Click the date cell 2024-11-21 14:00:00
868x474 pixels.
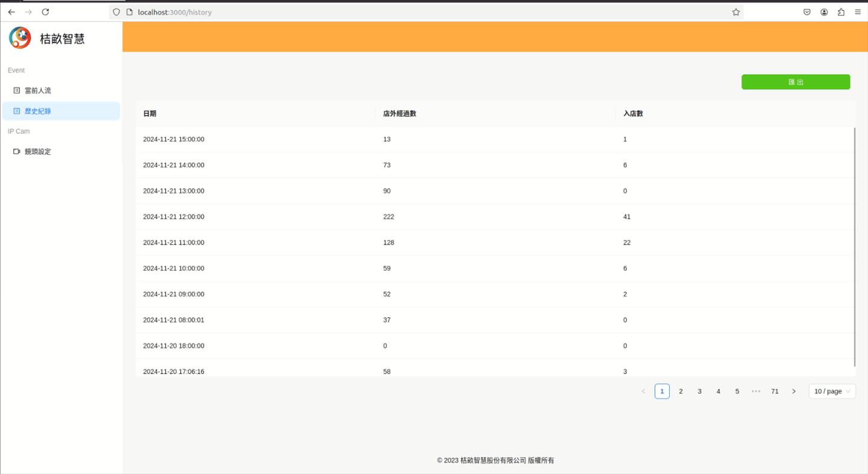pyautogui.click(x=174, y=165)
